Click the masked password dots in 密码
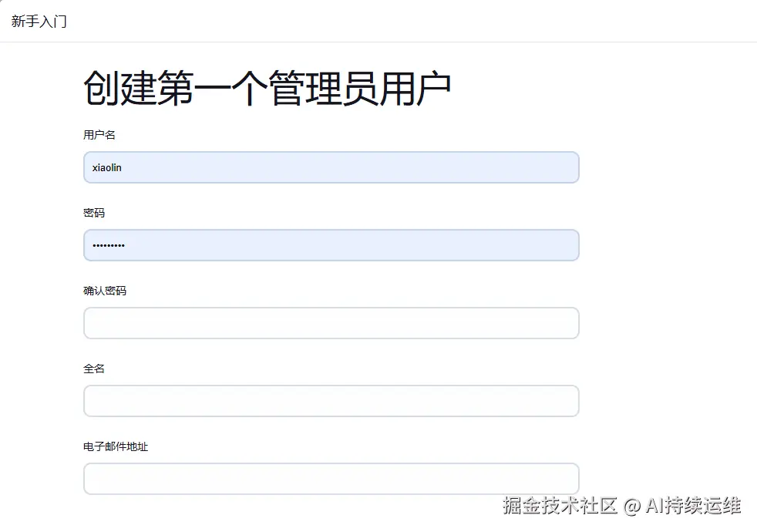The width and height of the screenshot is (757, 532). tap(108, 245)
